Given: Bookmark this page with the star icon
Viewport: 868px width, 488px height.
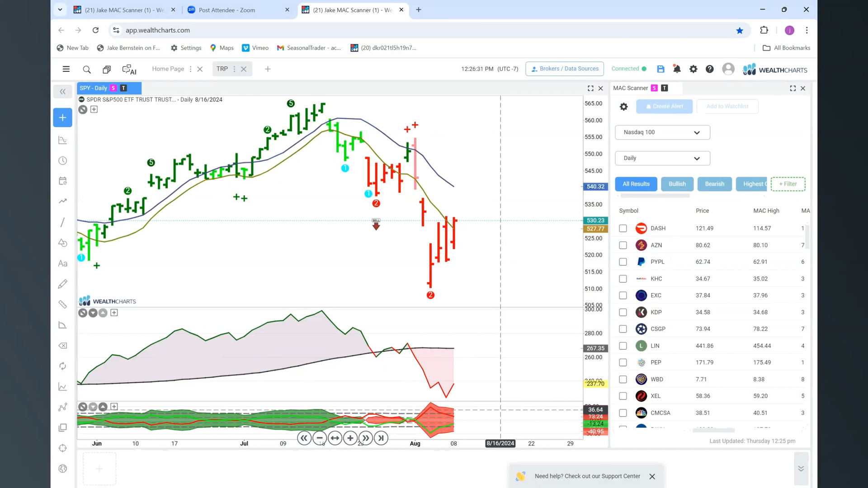Looking at the screenshot, I should (740, 30).
